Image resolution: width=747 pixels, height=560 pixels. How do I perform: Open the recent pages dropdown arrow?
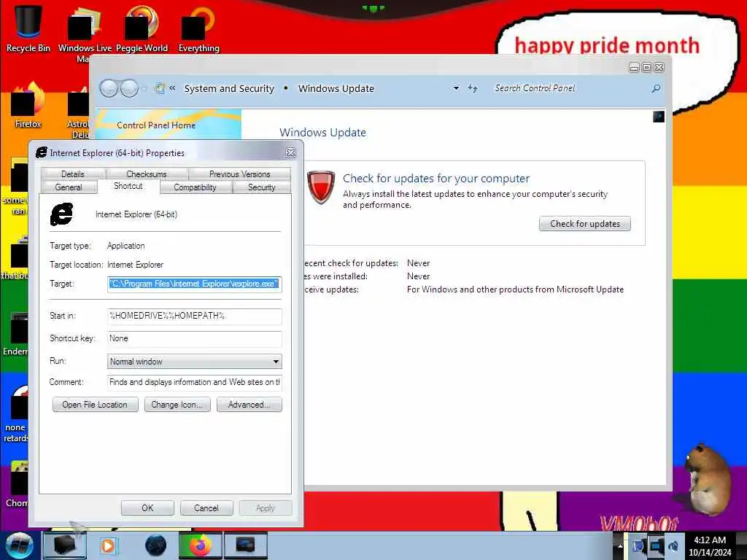[x=144, y=88]
